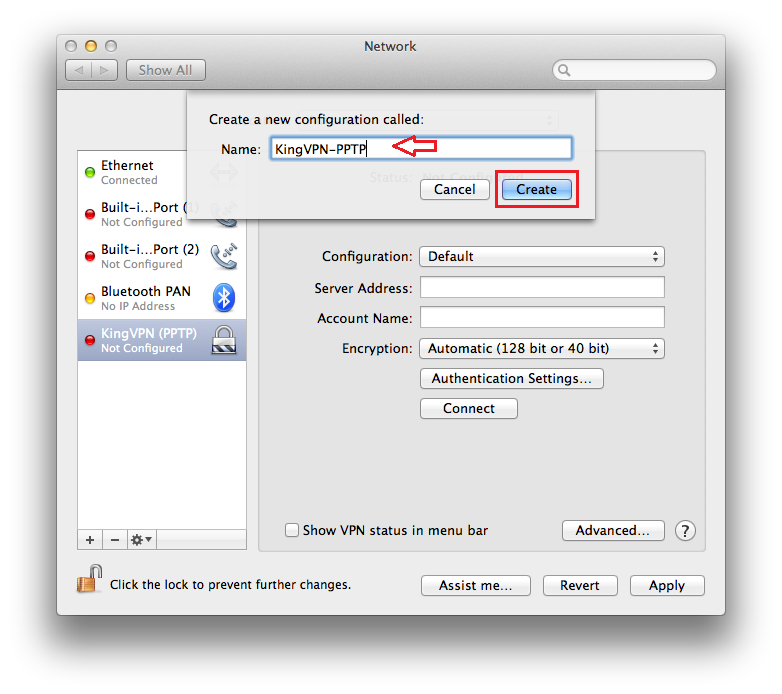Open the Encryption dropdown
This screenshot has height=694, width=782.
[x=542, y=348]
